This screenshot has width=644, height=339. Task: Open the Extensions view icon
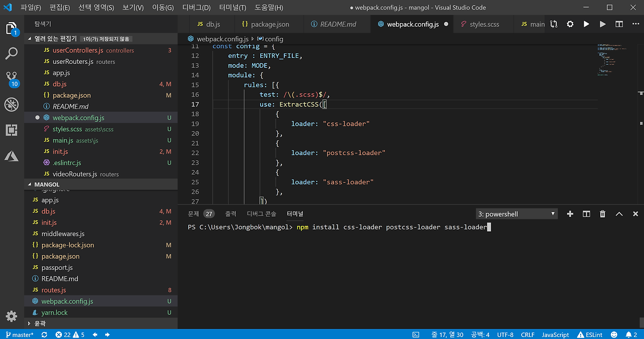(12, 130)
